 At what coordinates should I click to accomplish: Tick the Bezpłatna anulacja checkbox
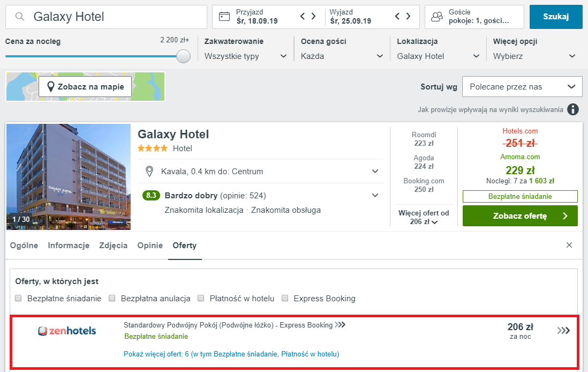pyautogui.click(x=112, y=299)
